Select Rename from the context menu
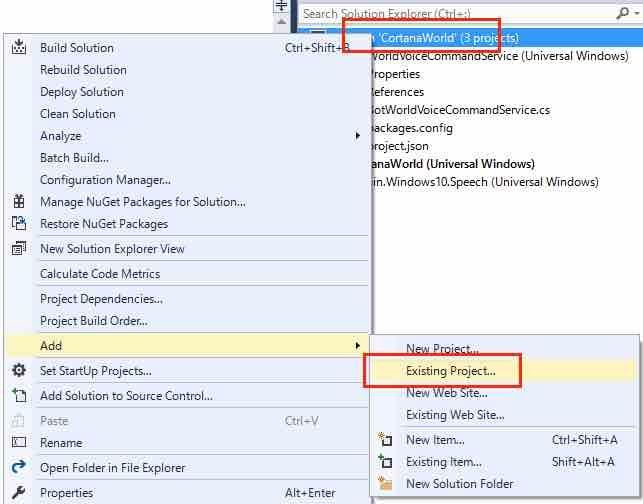Viewport: 643px width, 504px height. click(x=187, y=443)
